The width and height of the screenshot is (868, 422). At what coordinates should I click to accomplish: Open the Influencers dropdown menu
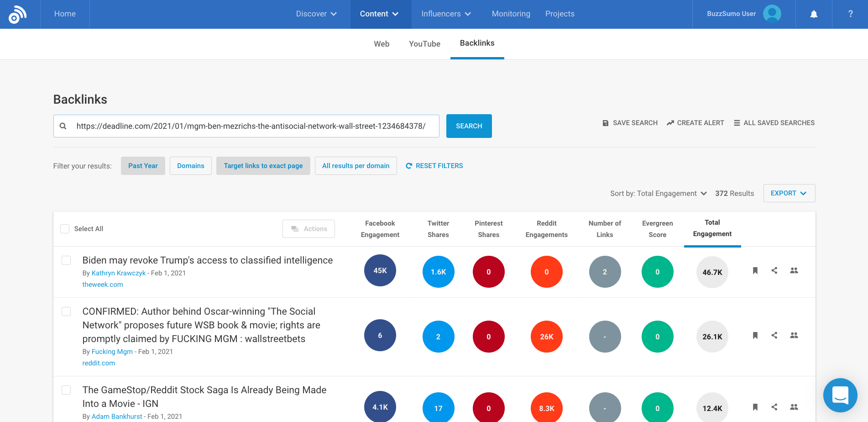(445, 14)
